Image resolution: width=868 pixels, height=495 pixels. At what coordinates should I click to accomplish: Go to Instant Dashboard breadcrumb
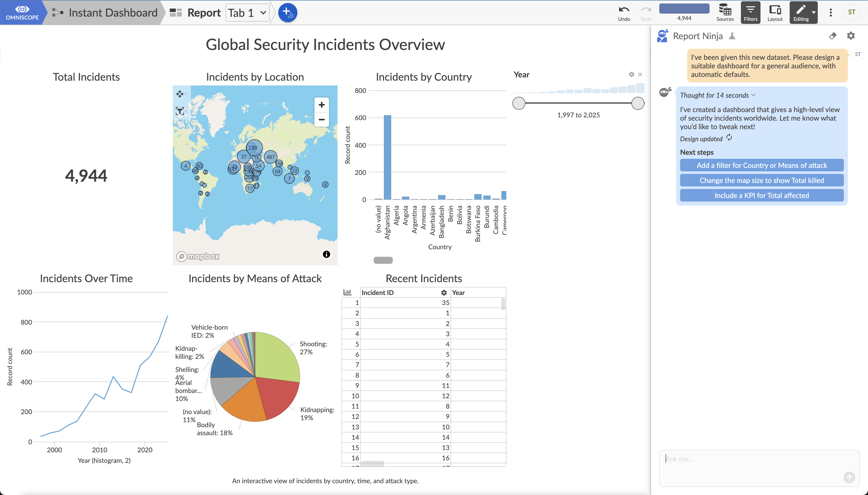tap(113, 13)
